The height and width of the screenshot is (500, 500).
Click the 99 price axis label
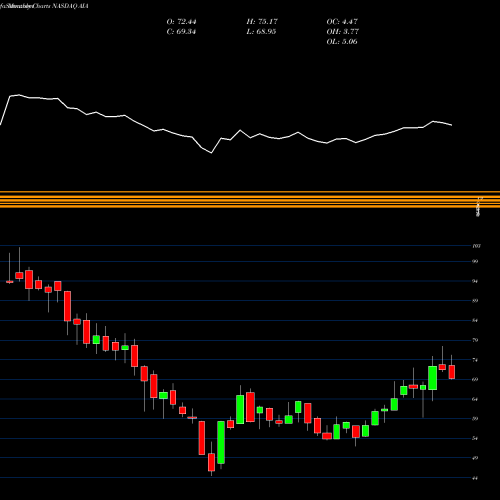475,261
